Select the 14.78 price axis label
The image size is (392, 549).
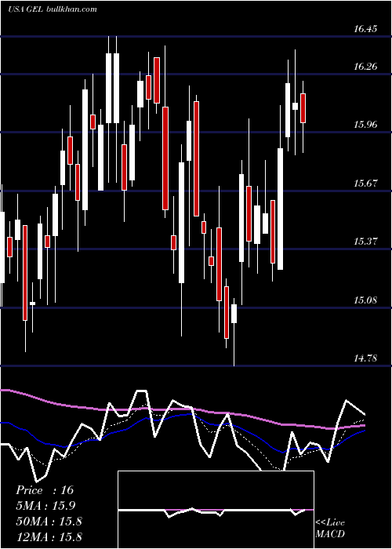point(365,358)
